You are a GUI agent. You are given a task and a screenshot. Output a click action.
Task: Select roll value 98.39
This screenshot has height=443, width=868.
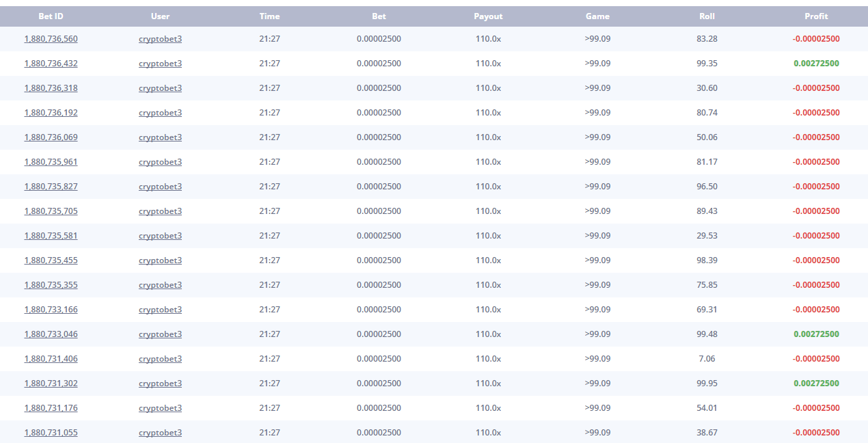[707, 260]
